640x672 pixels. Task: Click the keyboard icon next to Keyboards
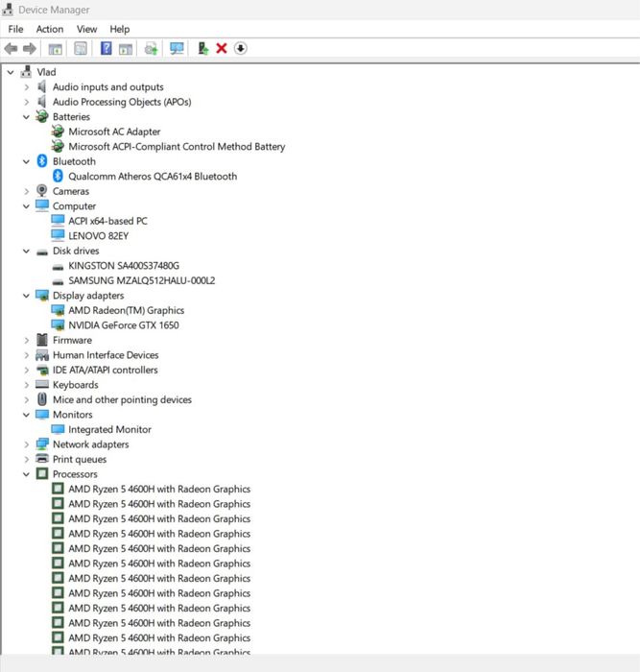[42, 384]
